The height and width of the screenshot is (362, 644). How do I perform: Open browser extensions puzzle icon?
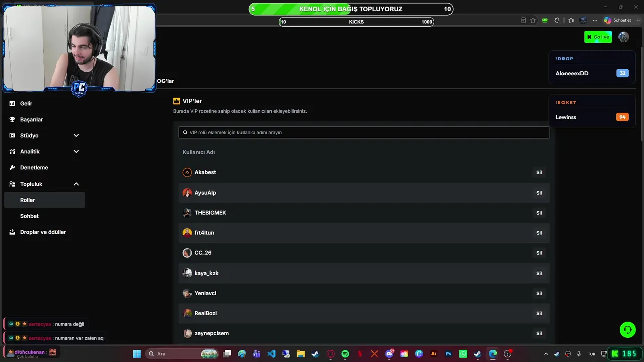[557, 20]
